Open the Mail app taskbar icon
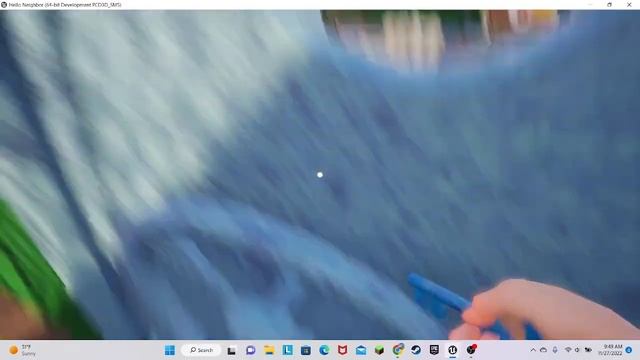640x360 pixels. pyautogui.click(x=361, y=350)
